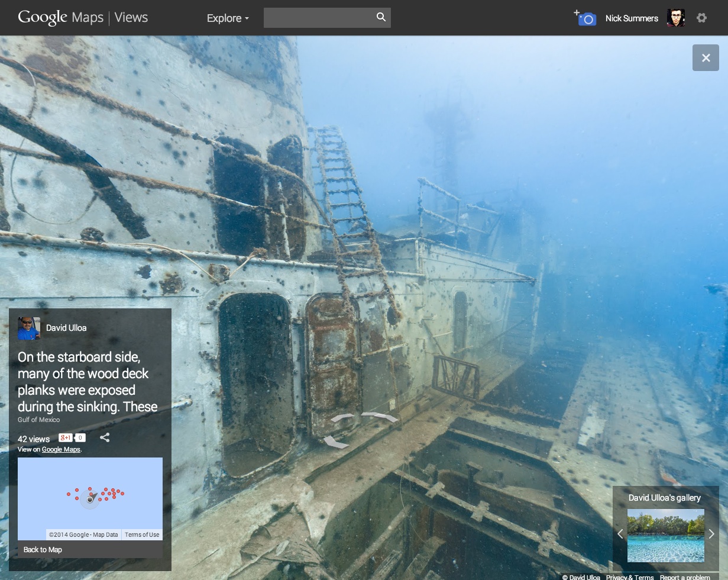Click the Google +1 button
The height and width of the screenshot is (580, 728).
(65, 438)
